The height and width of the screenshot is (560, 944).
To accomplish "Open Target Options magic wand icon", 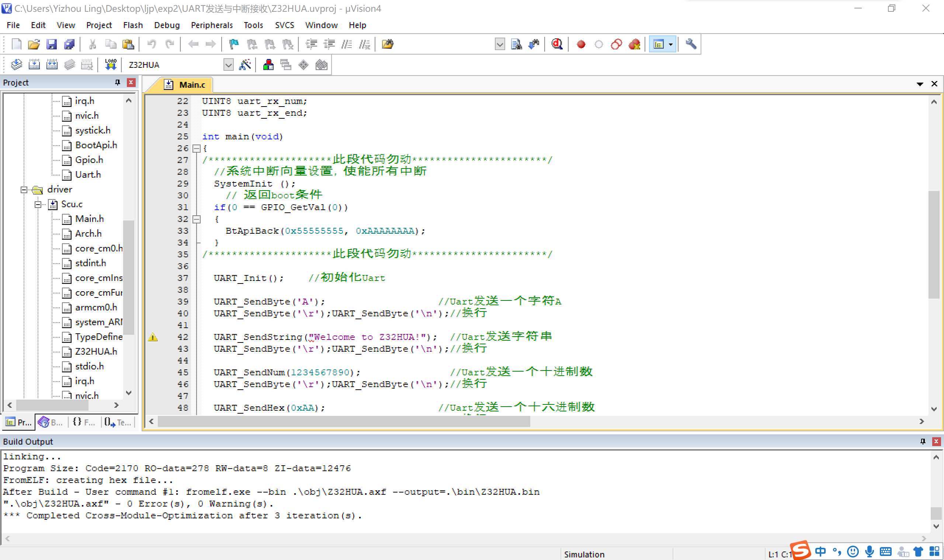I will coord(245,65).
